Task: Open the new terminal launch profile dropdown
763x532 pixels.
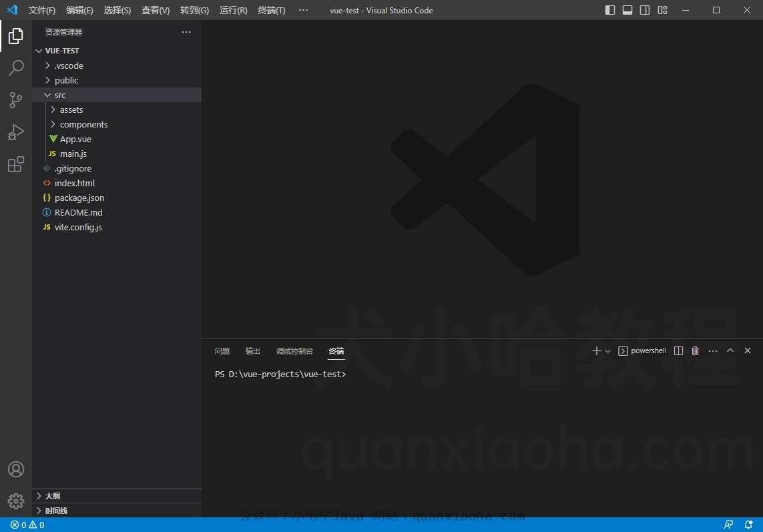Action: click(x=608, y=351)
